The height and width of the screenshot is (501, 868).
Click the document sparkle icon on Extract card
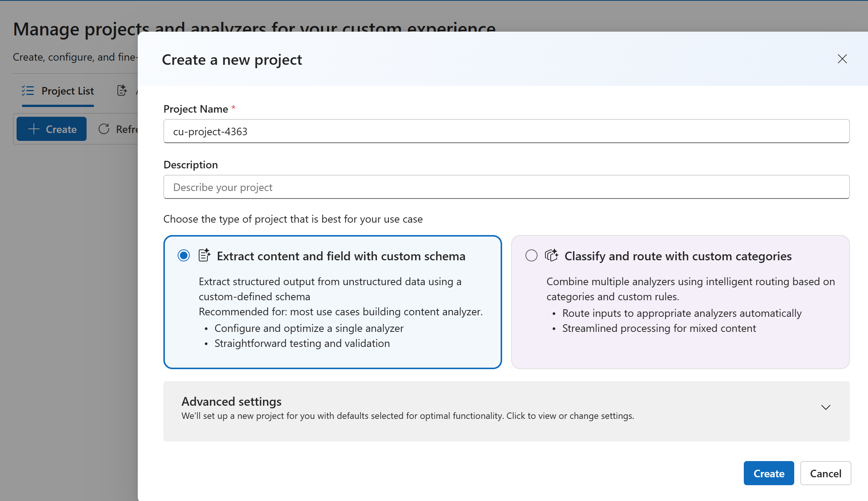[204, 255]
